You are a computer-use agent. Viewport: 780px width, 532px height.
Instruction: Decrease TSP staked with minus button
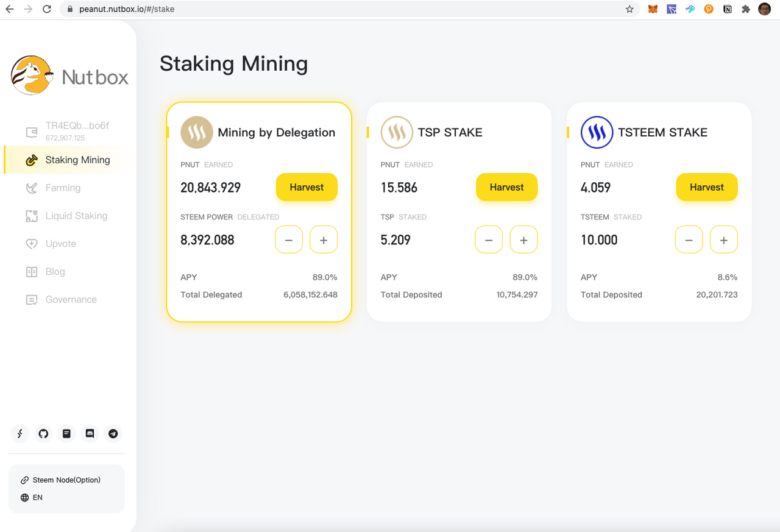pyautogui.click(x=489, y=240)
